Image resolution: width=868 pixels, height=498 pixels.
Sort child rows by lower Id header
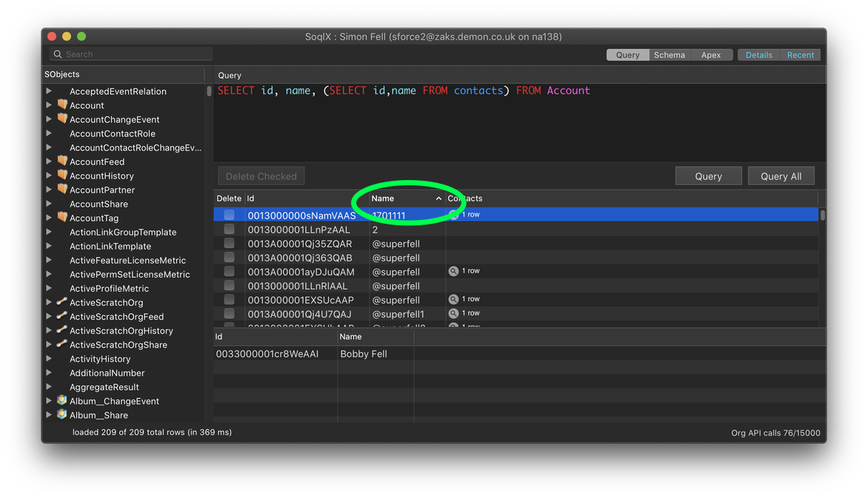(276, 336)
